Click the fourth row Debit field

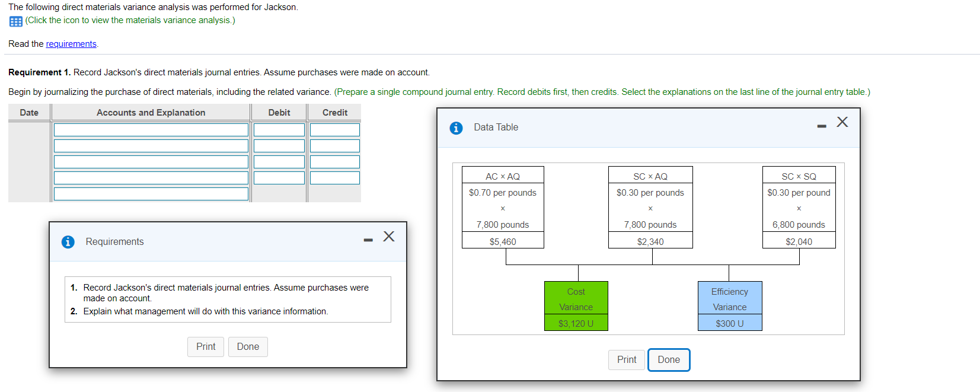(279, 178)
